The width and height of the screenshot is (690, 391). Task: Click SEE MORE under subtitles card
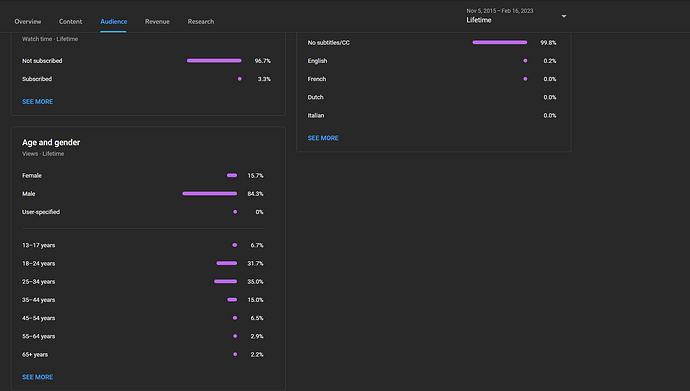[x=323, y=138]
